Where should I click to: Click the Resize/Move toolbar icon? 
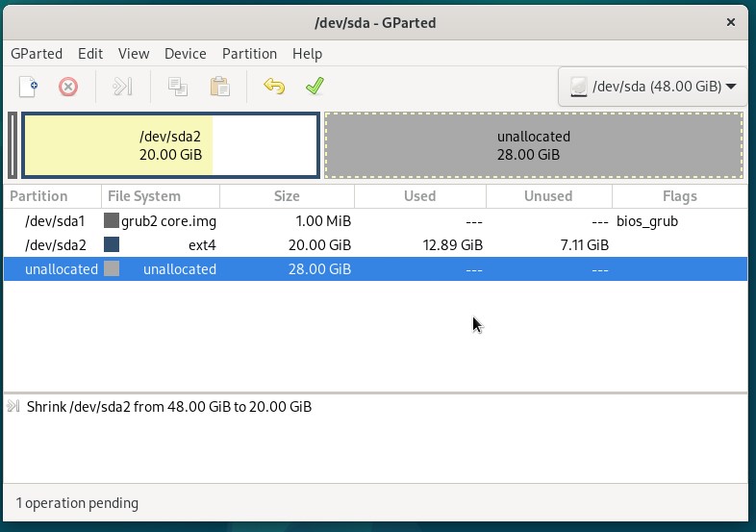pyautogui.click(x=122, y=87)
